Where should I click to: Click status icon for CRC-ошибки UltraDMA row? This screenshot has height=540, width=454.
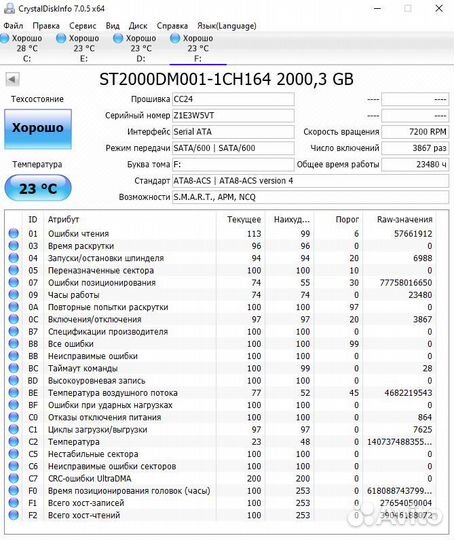coord(14,478)
